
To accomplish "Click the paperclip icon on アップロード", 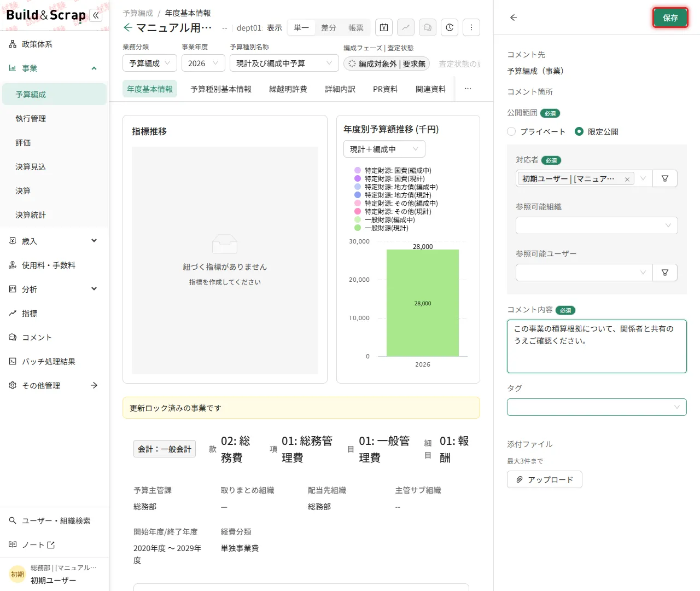I will click(520, 479).
